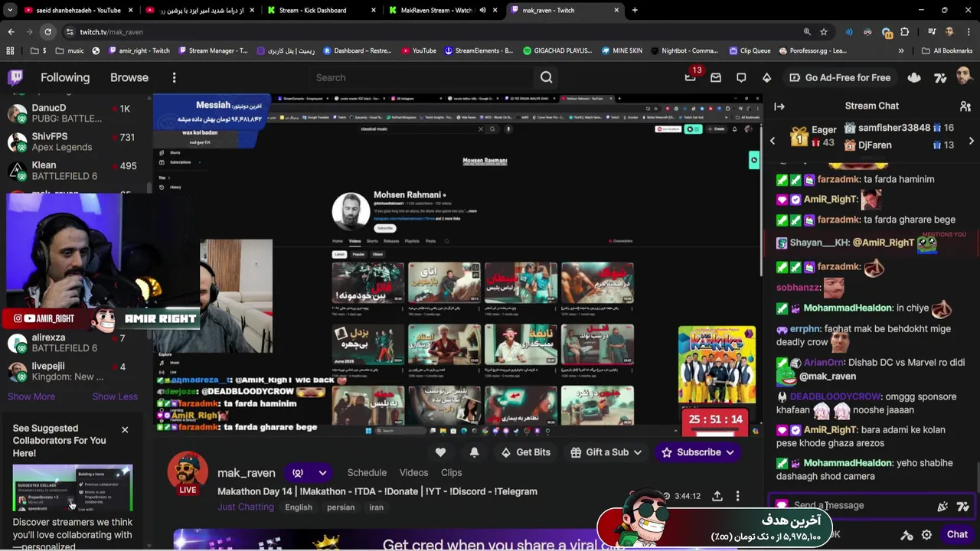The image size is (980, 551).
Task: Open the Browse tab
Action: [x=129, y=77]
